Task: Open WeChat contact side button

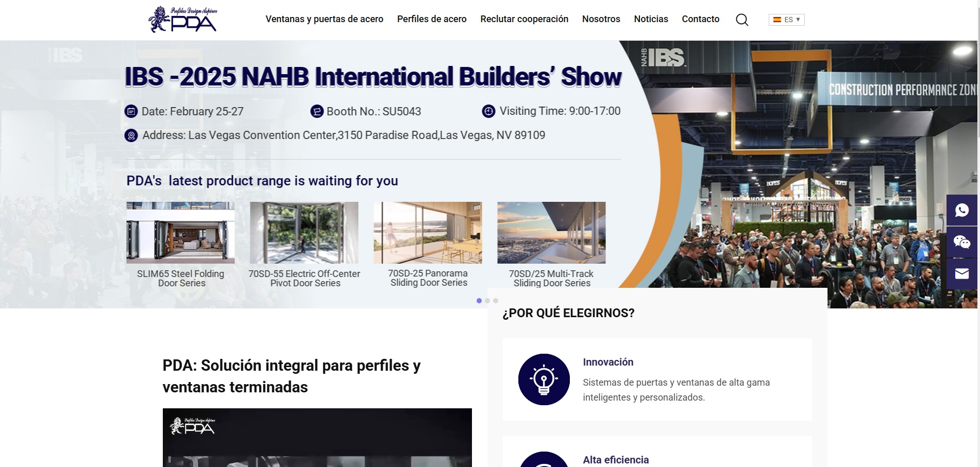Action: (961, 242)
